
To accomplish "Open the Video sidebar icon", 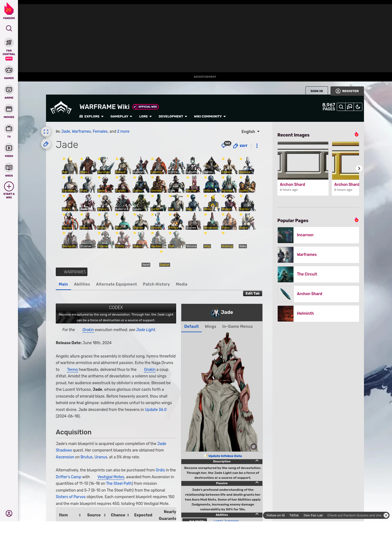I will coord(9,148).
